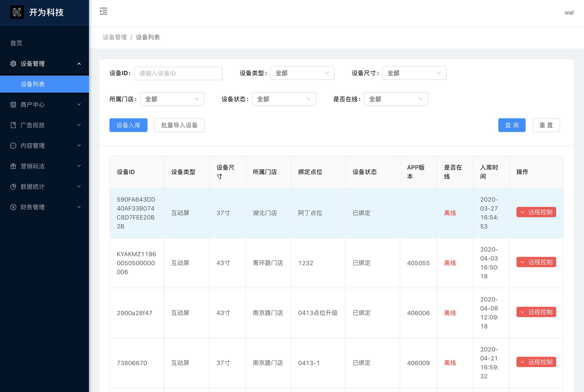This screenshot has height=392, width=584.
Task: Click the 开为科技 logo icon
Action: pos(17,12)
